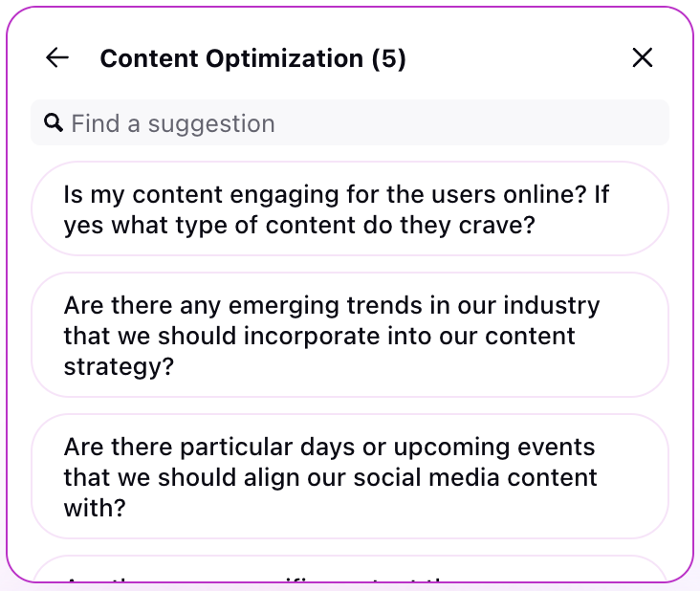700x591 pixels.
Task: Activate the search icon in the suggestion box
Action: 54,122
